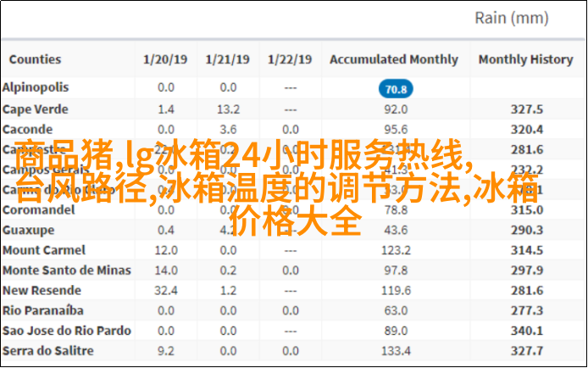Select the Monte Santo de Minas row name

[67, 270]
